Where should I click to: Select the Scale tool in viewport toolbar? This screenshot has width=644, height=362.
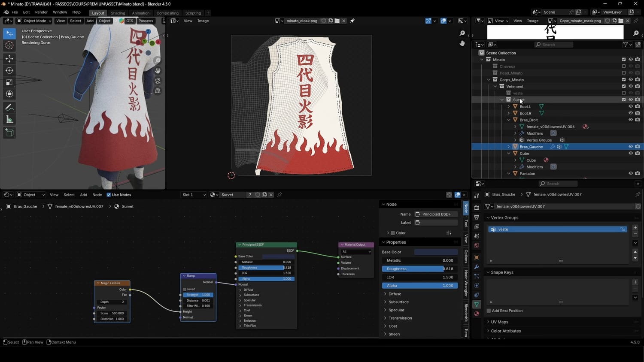(x=9, y=82)
